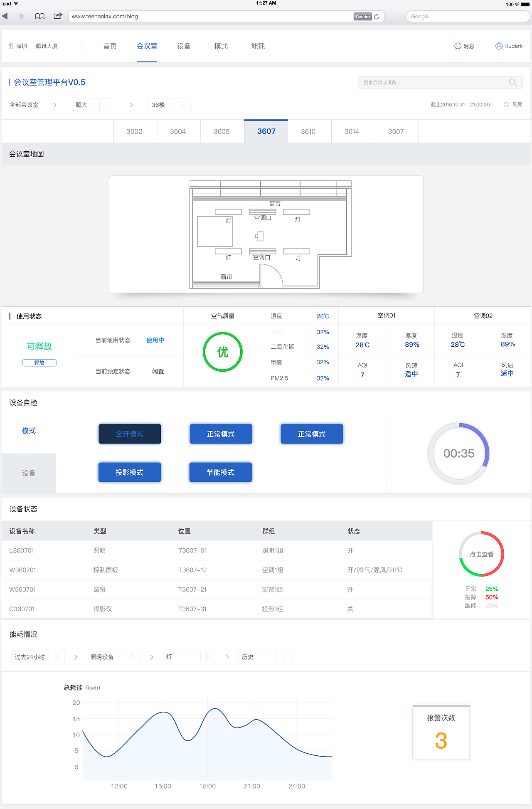The height and width of the screenshot is (809, 532).
Task: Go back with the browser back arrow
Action: 5,16
